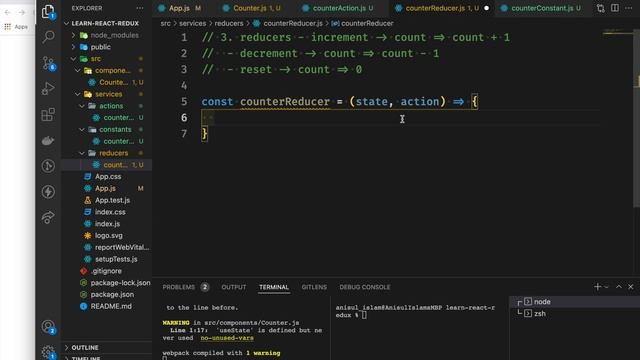Open the Docker view in activity bar
This screenshot has width=640, height=360.
pyautogui.click(x=48, y=140)
